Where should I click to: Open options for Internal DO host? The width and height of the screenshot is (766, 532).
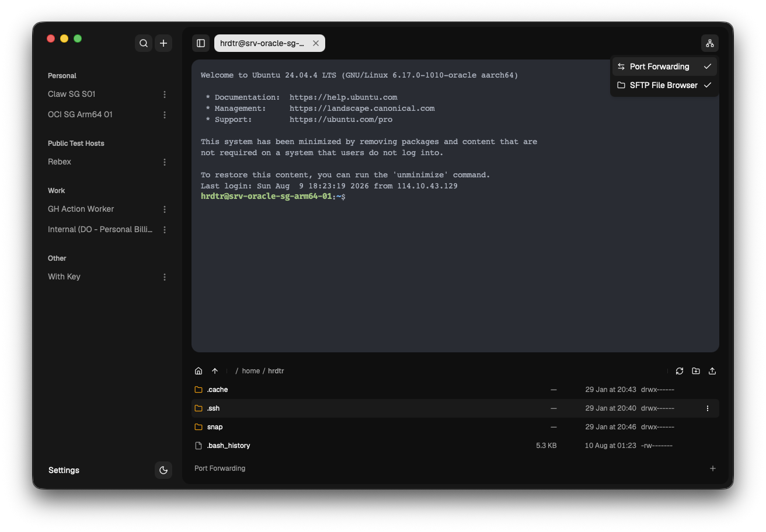pyautogui.click(x=165, y=230)
